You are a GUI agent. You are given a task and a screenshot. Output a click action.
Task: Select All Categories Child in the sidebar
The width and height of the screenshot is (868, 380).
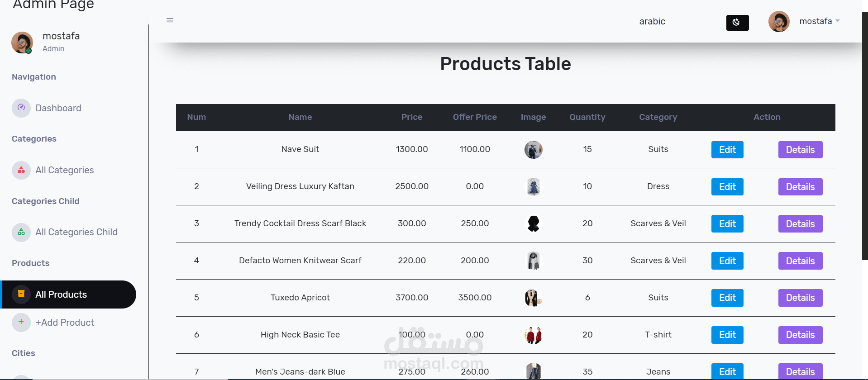pyautogui.click(x=76, y=232)
